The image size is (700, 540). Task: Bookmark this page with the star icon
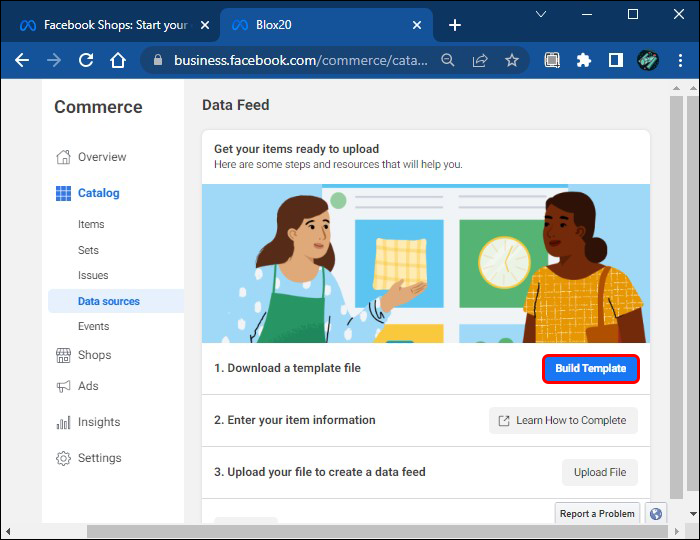[512, 60]
